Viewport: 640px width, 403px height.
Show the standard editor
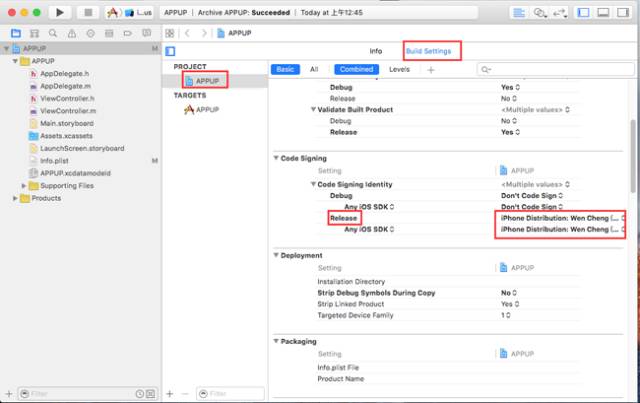tap(519, 13)
